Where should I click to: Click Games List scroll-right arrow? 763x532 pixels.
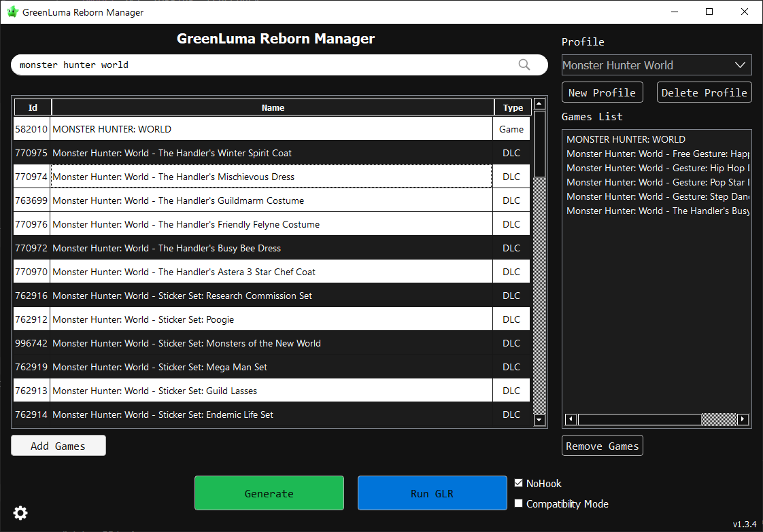click(x=743, y=419)
